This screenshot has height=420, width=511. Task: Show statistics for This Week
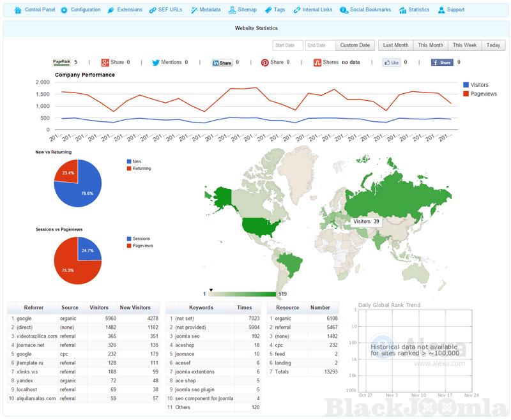tap(464, 45)
